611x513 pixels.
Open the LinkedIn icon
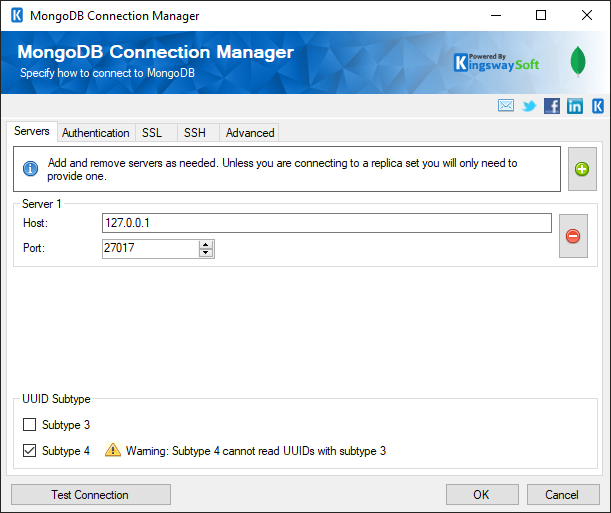pyautogui.click(x=575, y=106)
